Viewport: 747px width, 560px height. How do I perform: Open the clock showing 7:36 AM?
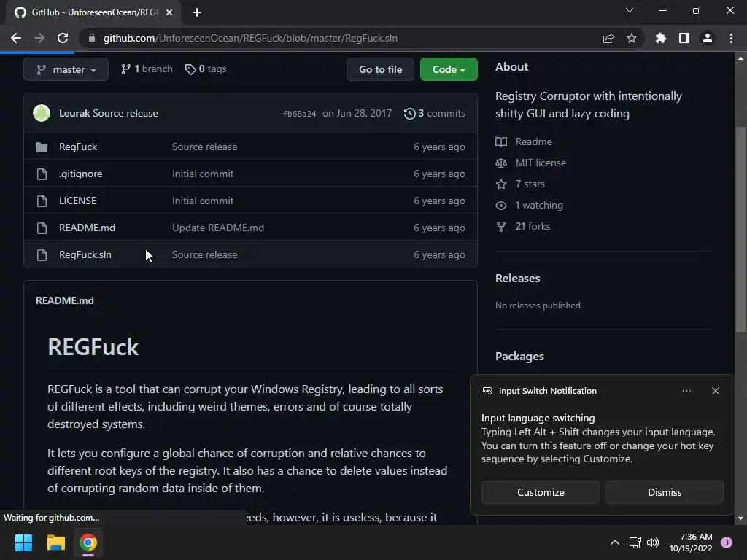pyautogui.click(x=691, y=542)
